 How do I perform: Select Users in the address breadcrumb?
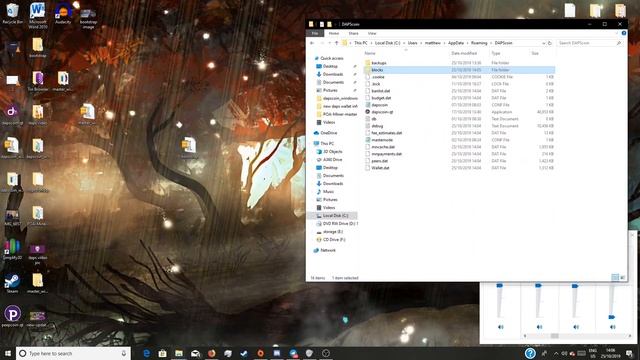(x=412, y=43)
